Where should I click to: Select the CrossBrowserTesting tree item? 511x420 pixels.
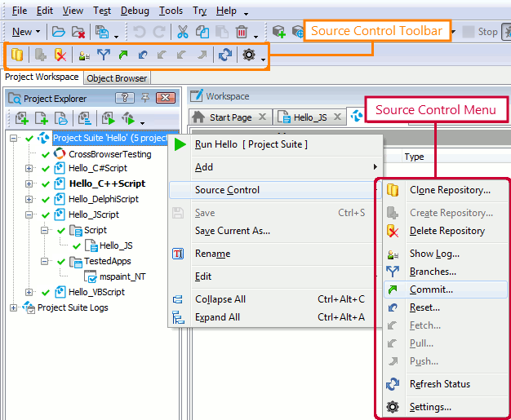coord(110,154)
